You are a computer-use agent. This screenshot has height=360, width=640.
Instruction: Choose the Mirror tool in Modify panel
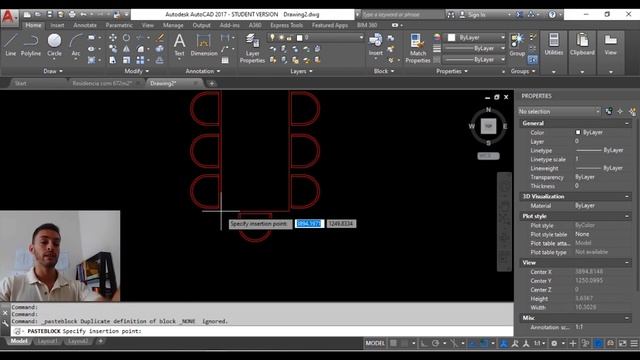[127, 49]
